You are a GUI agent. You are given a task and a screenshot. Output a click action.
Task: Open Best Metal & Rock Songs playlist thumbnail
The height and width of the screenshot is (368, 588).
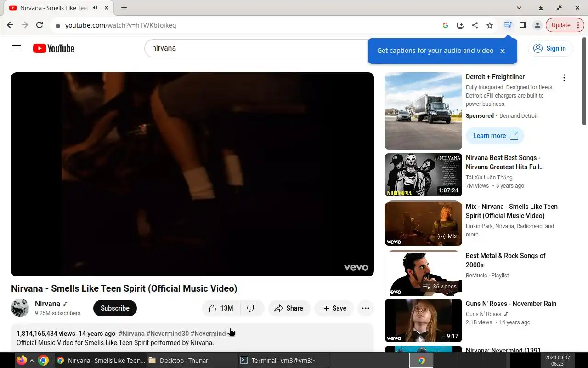coord(424,274)
